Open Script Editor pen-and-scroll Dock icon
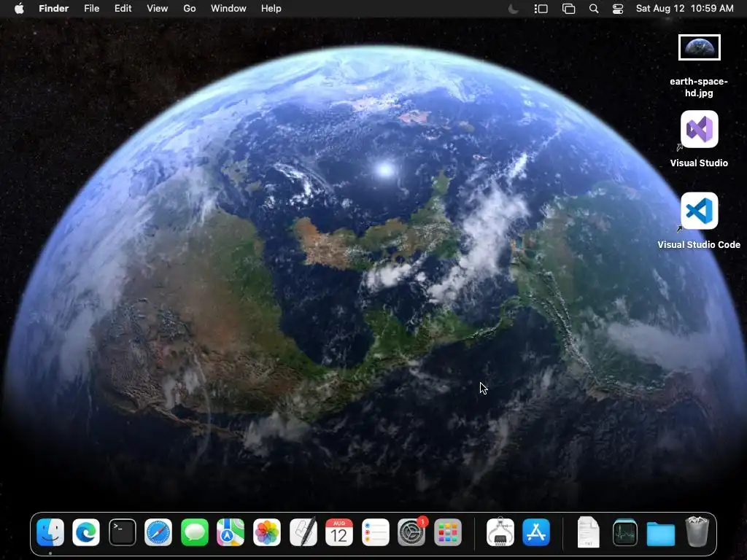The image size is (747, 560). tap(303, 532)
